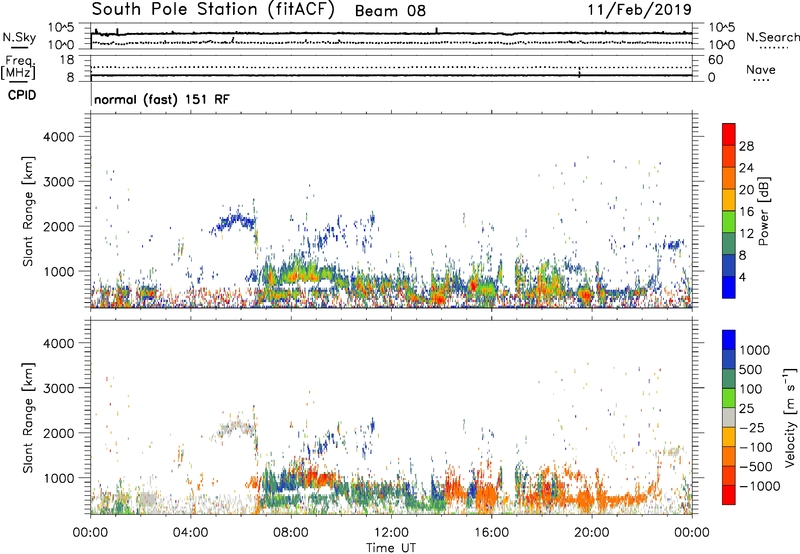This screenshot has width=800, height=554.
Task: Click the bright blue bottom Power color segment
Action: tap(729, 287)
